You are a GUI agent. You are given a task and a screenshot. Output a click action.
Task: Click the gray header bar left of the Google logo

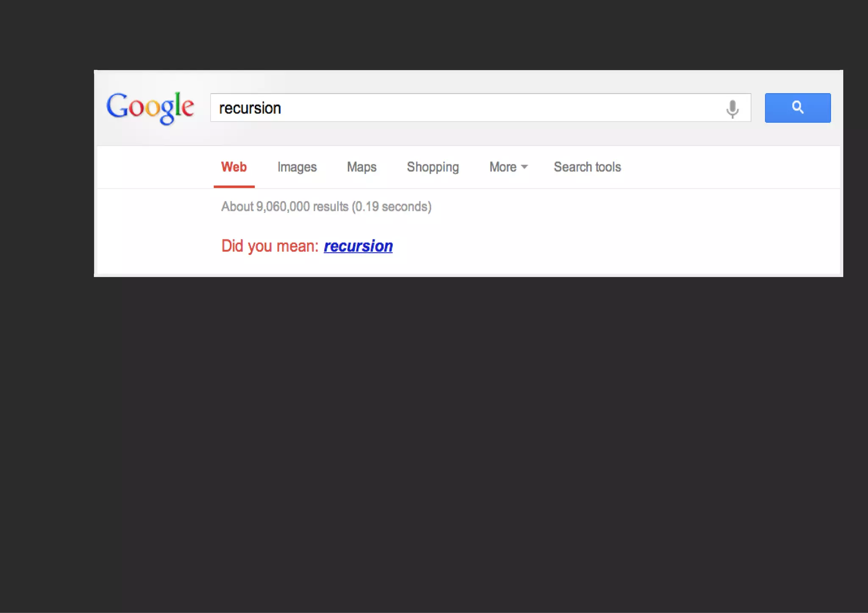[100, 108]
